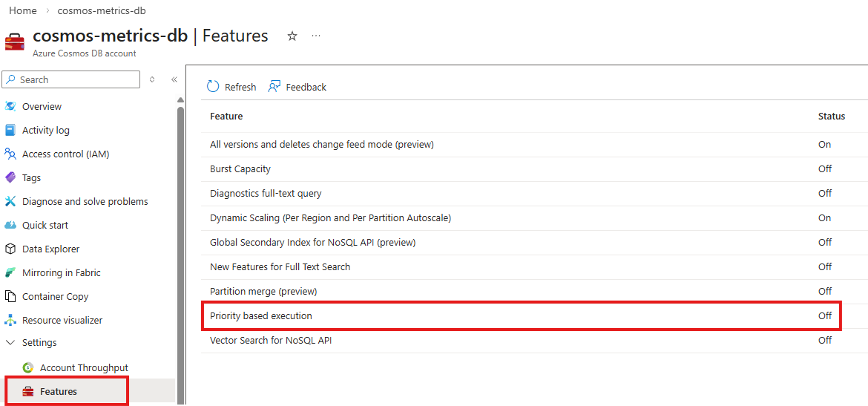Click On status of Dynamic Scaling row

824,218
